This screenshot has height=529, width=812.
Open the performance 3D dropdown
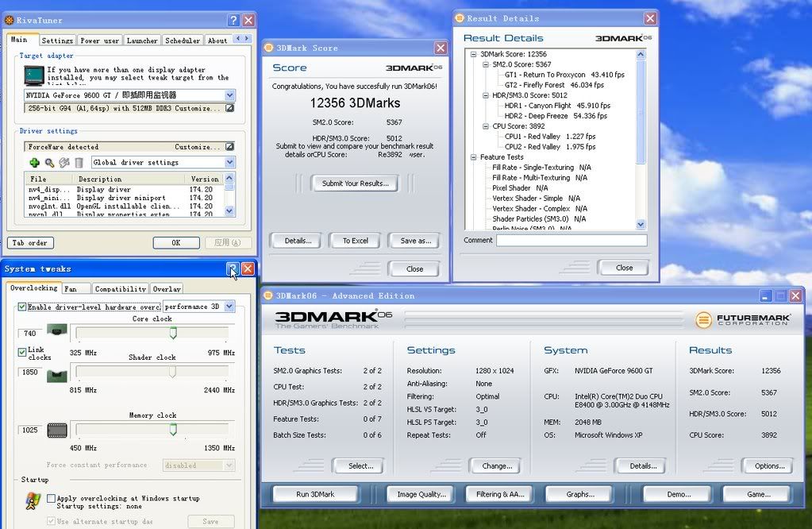pyautogui.click(x=229, y=307)
